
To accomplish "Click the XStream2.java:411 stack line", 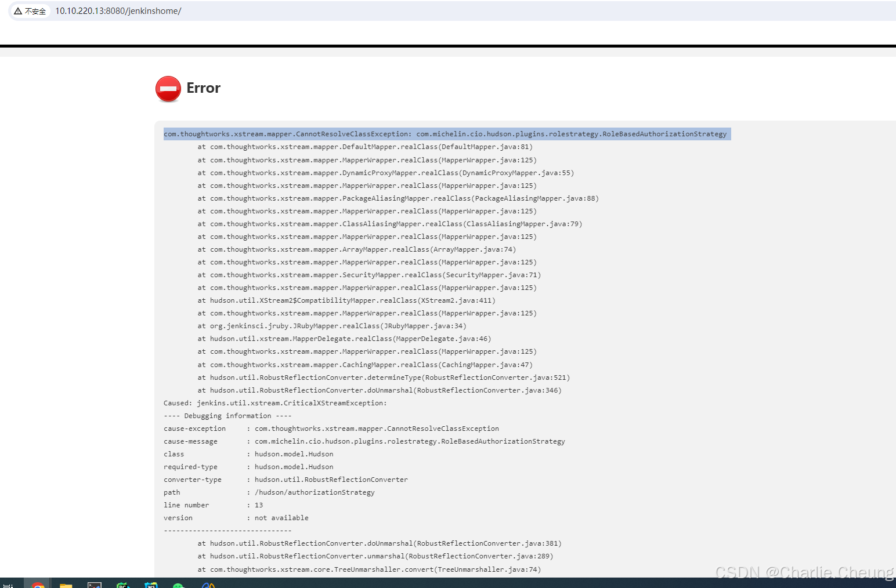I will click(346, 300).
